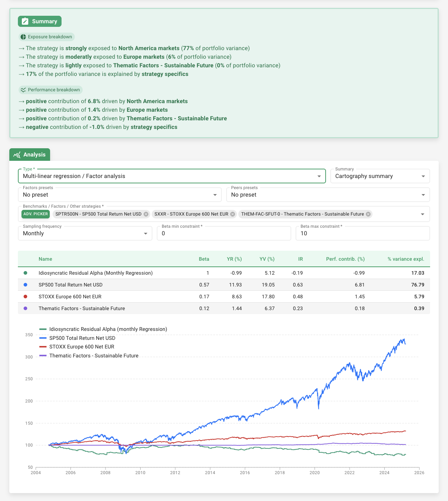
Task: Click purple dot beside Thematic Factors row
Action: 25,308
